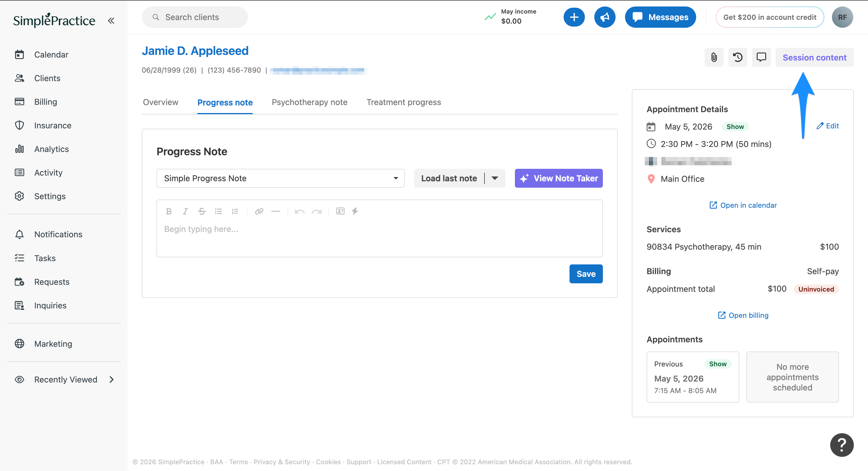Open Activity in the sidebar
868x471 pixels.
[x=48, y=173]
